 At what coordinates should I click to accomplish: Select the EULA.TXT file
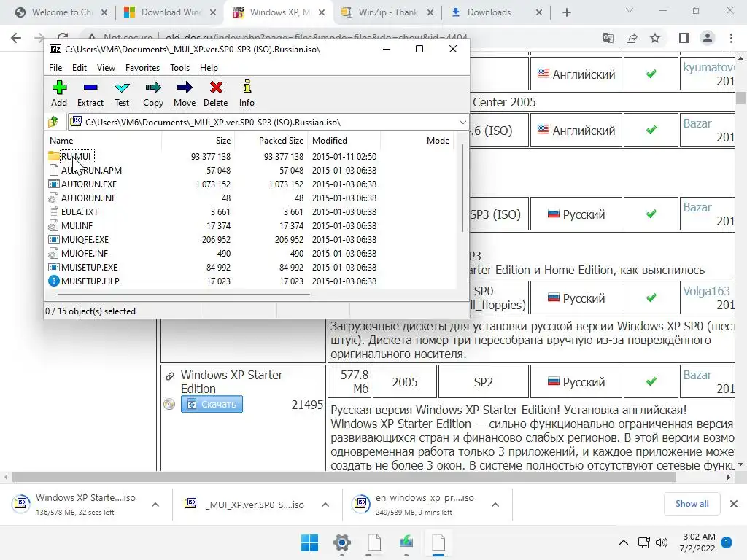(80, 211)
